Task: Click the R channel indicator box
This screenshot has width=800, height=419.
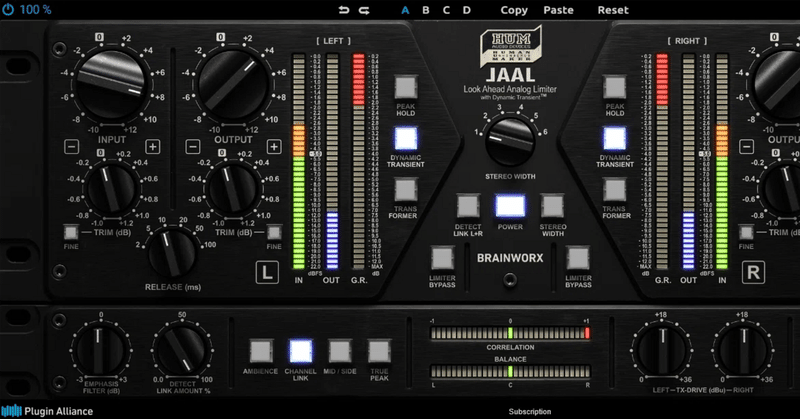Action: pyautogui.click(x=753, y=272)
